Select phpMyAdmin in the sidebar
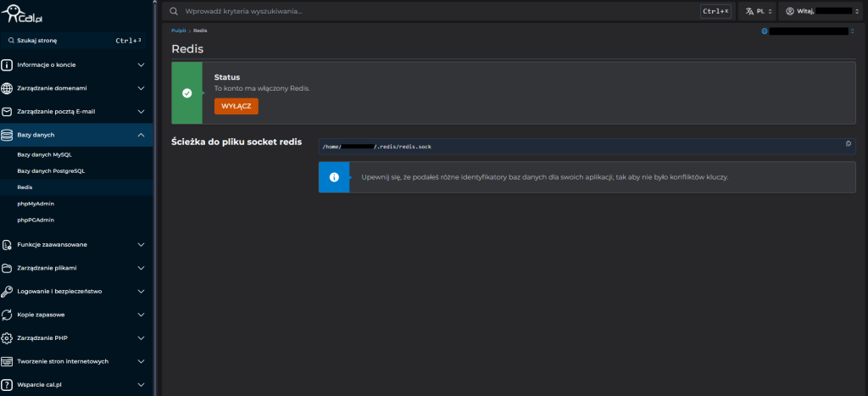 coord(36,204)
